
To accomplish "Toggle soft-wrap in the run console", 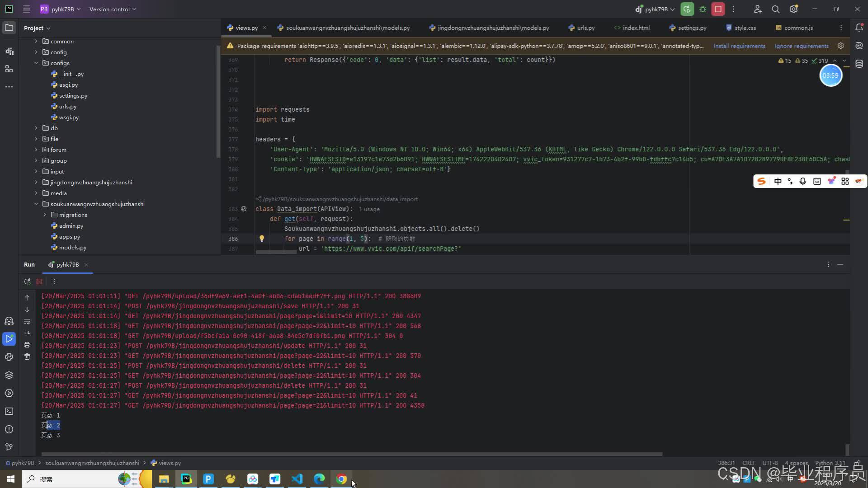I will [x=27, y=321].
